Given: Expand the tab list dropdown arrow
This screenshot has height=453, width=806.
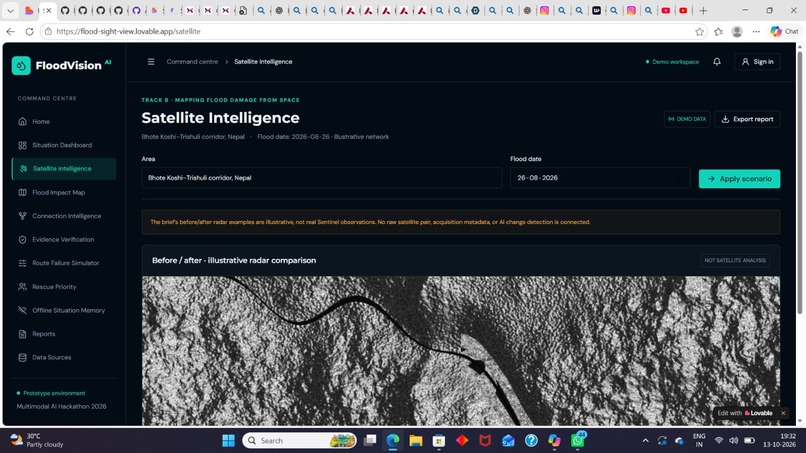Looking at the screenshot, I should click(x=10, y=11).
